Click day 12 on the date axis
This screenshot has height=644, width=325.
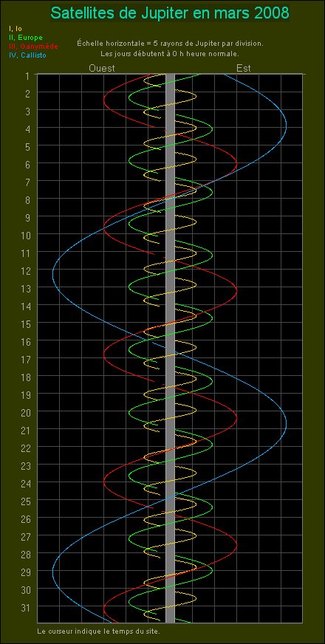[x=25, y=270]
